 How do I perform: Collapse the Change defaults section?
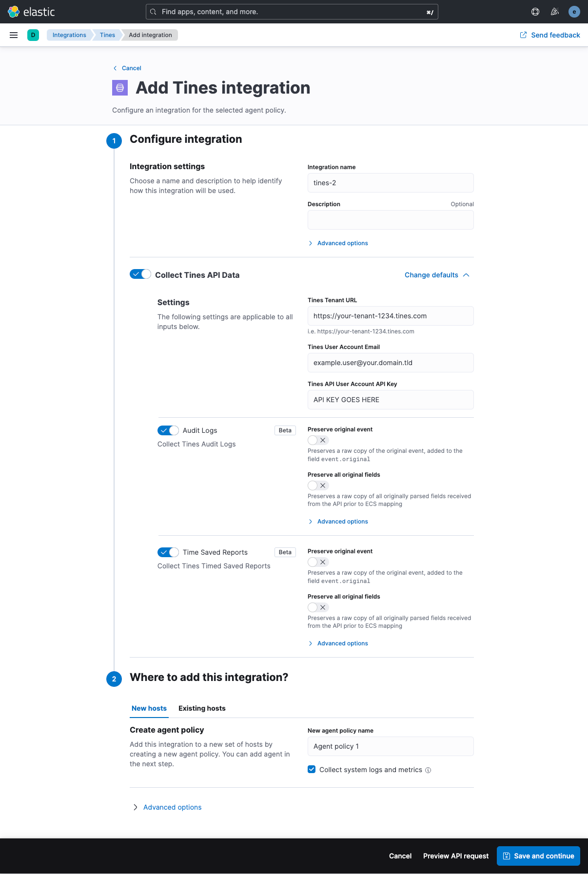tap(437, 275)
